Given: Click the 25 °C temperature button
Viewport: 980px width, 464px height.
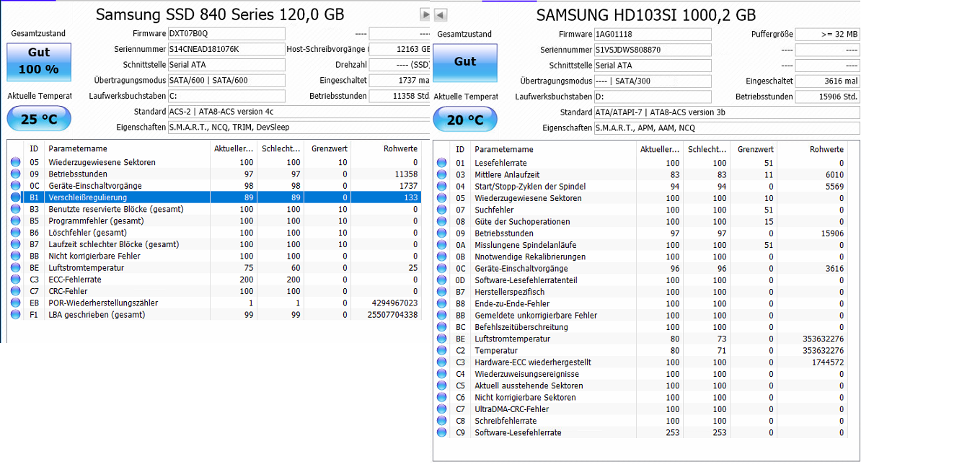Looking at the screenshot, I should point(39,119).
